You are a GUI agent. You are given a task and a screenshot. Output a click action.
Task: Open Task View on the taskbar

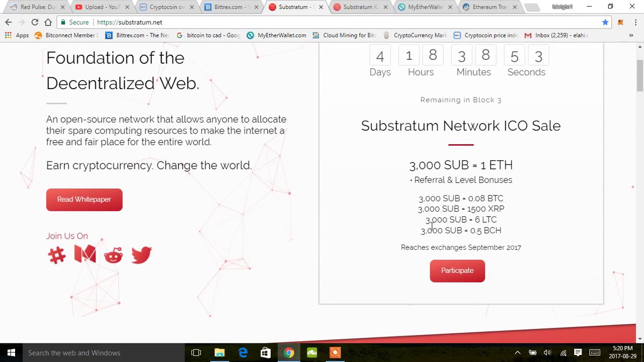[x=196, y=353]
